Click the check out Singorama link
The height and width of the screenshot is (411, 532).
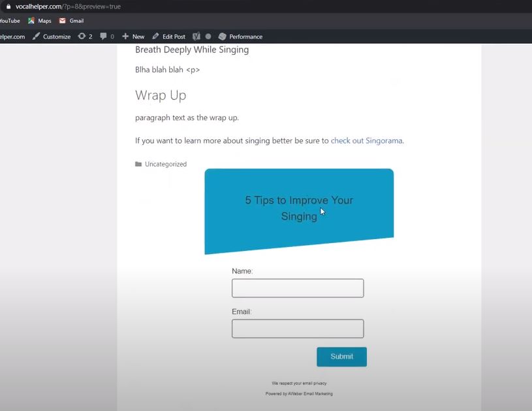[367, 140]
